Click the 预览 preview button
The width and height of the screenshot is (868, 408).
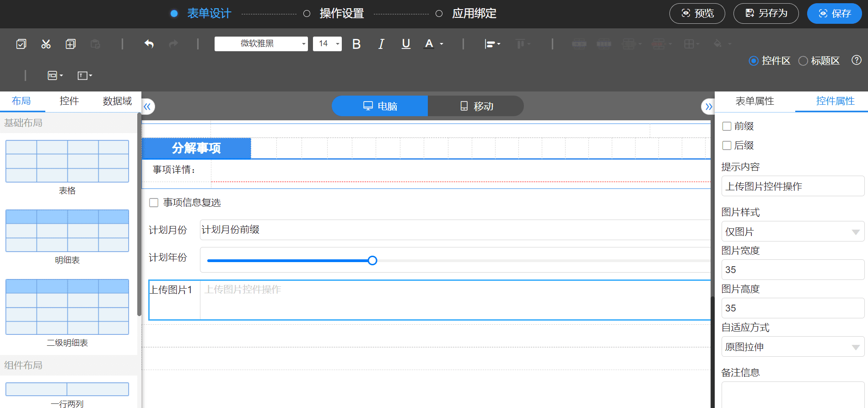[x=697, y=13]
